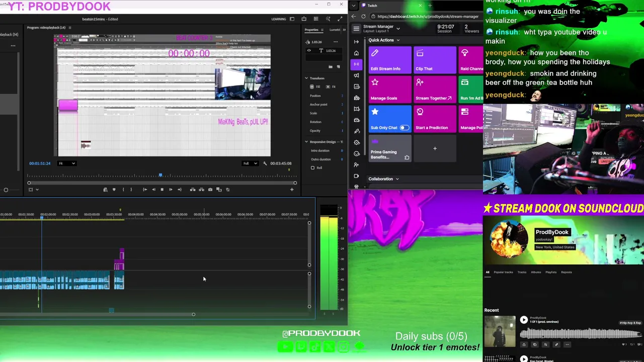This screenshot has height=362, width=644.
Task: Expand the Twitch sidebar arrow icon
Action: [356, 42]
